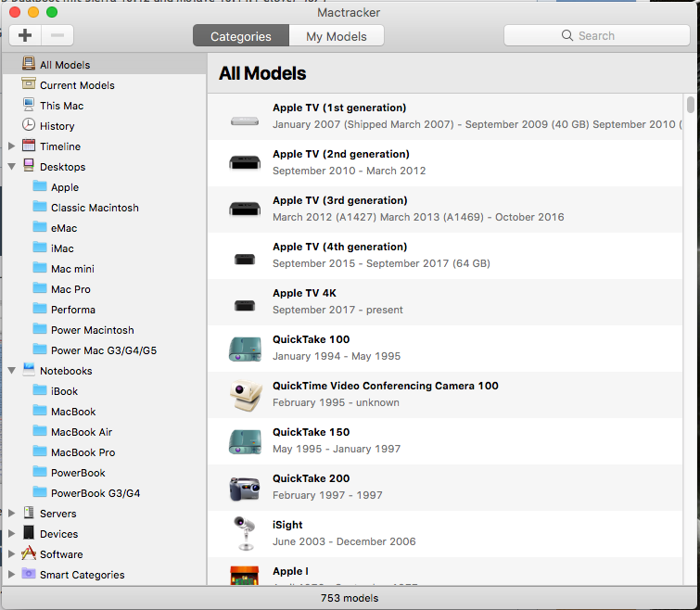
Task: Click the Apple I computer icon
Action: [245, 576]
